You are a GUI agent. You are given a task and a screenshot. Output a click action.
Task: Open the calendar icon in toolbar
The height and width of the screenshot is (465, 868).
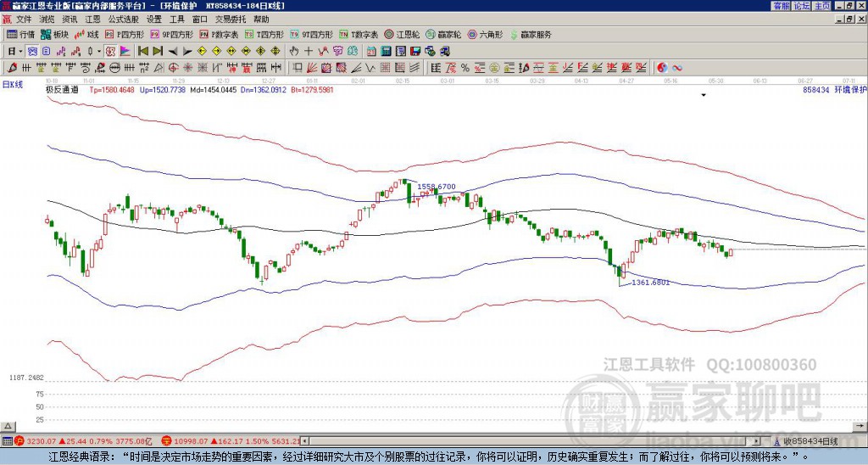tap(372, 51)
